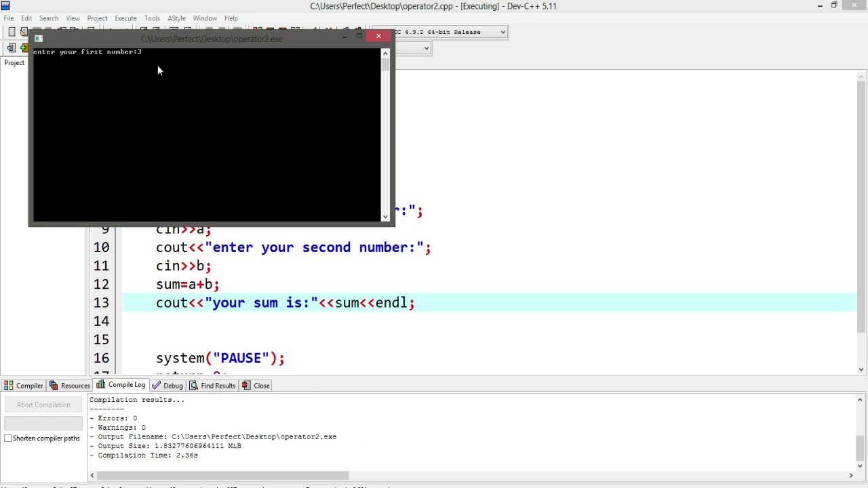Viewport: 868px width, 488px height.
Task: Open the Search menu
Action: [x=49, y=18]
